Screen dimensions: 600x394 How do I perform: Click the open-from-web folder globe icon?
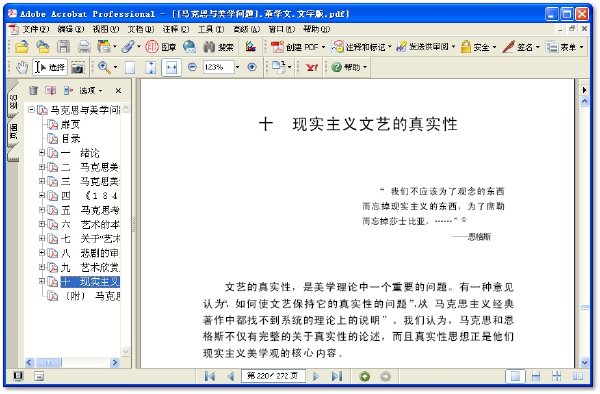pos(42,47)
